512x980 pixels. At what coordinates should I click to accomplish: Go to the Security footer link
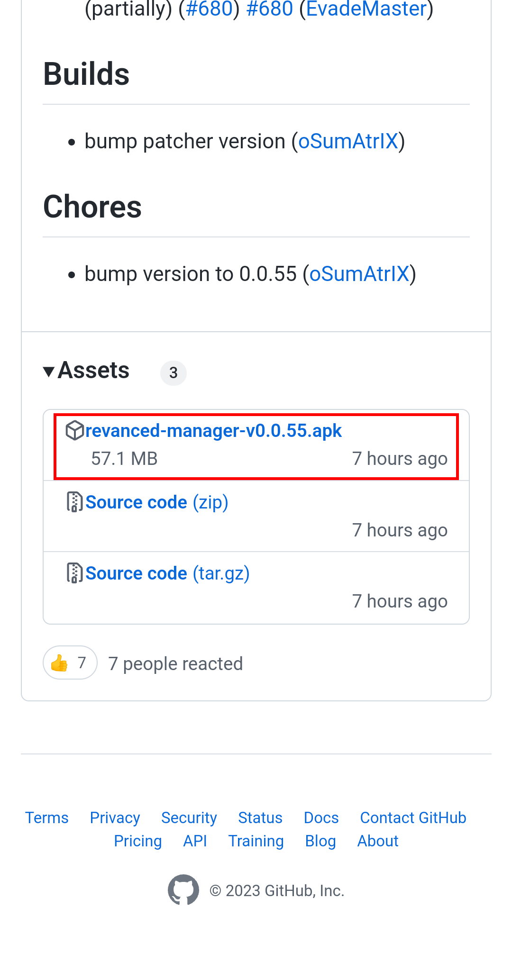pyautogui.click(x=189, y=818)
